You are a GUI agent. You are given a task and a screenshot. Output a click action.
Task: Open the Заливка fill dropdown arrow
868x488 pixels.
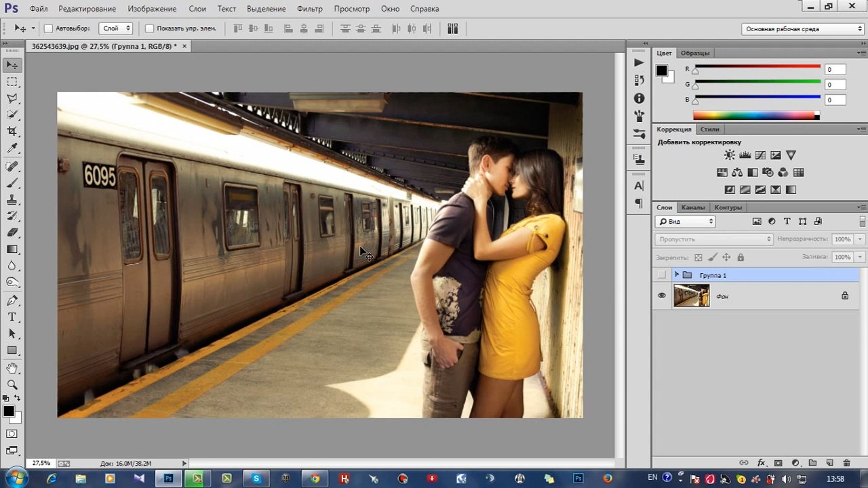pos(860,258)
